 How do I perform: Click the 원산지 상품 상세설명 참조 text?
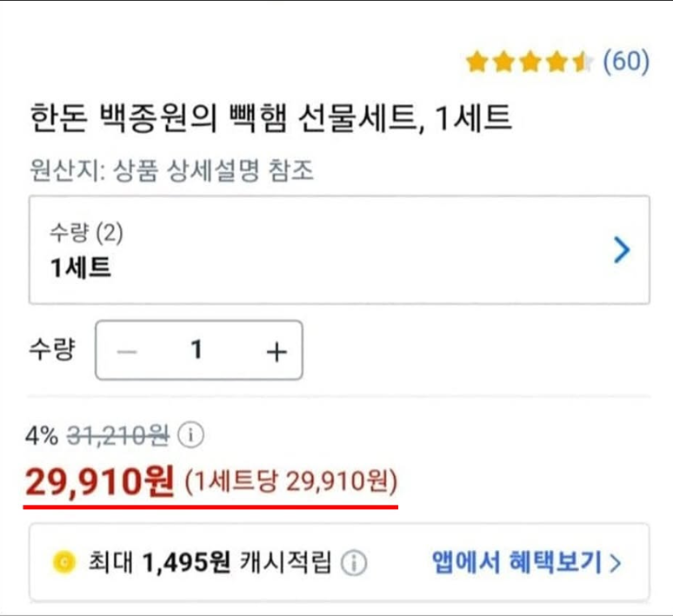171,169
